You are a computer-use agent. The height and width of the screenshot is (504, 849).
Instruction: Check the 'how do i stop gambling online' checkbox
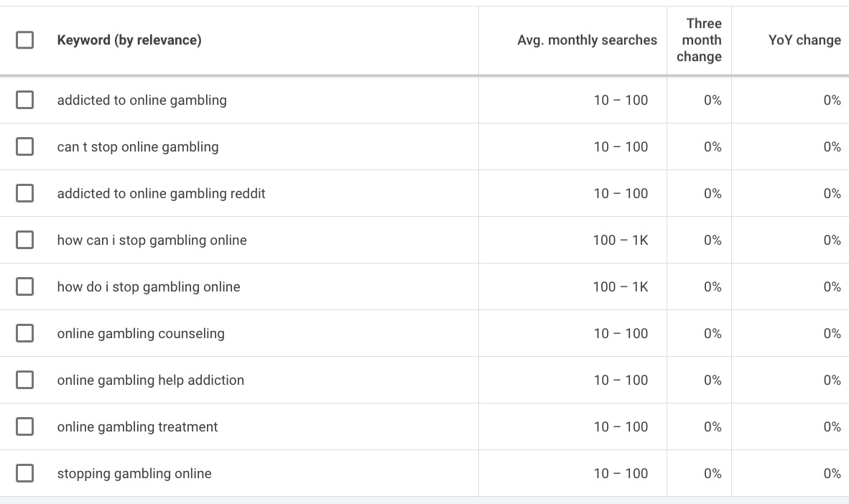25,286
